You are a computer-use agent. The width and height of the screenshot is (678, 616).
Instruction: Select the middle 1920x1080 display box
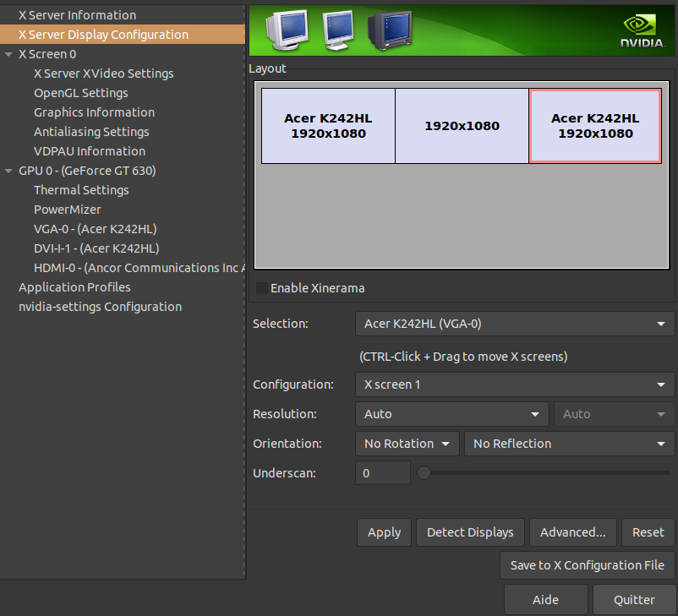[x=462, y=126]
